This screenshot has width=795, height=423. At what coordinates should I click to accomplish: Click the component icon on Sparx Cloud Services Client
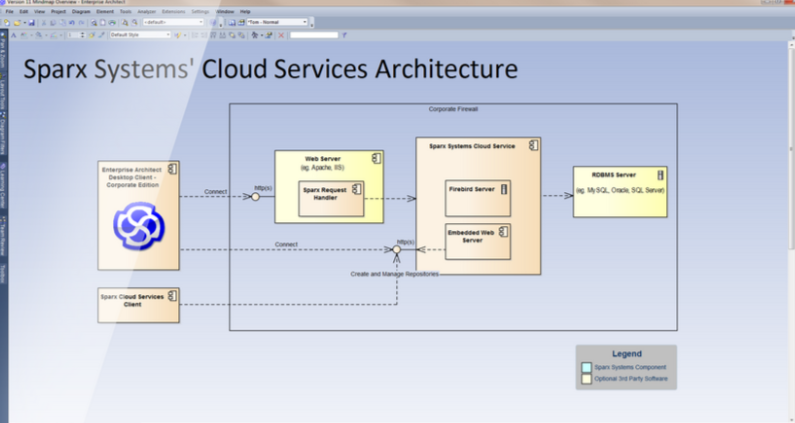coord(172,295)
